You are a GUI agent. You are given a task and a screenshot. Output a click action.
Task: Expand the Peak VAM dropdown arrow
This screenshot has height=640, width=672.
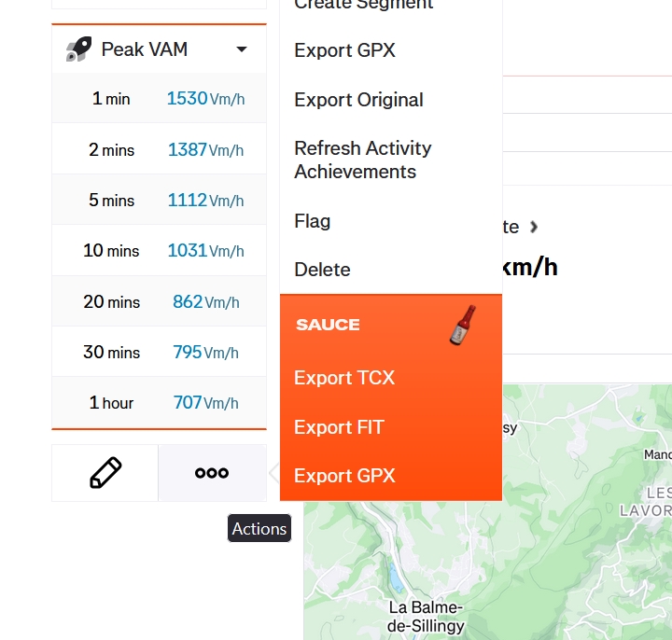click(x=242, y=49)
